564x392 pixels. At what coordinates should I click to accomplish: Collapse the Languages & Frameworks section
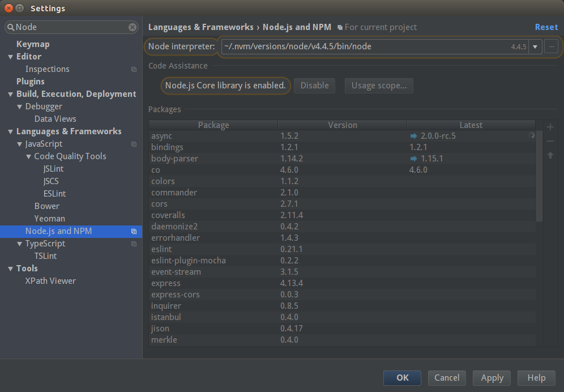pyautogui.click(x=10, y=132)
